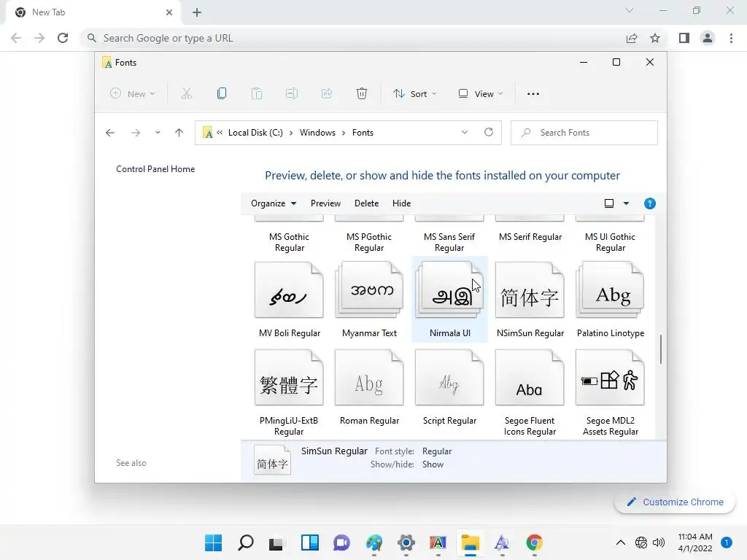The width and height of the screenshot is (747, 560).
Task: Expand the New dropdown in Fonts toolbar
Action: [133, 94]
